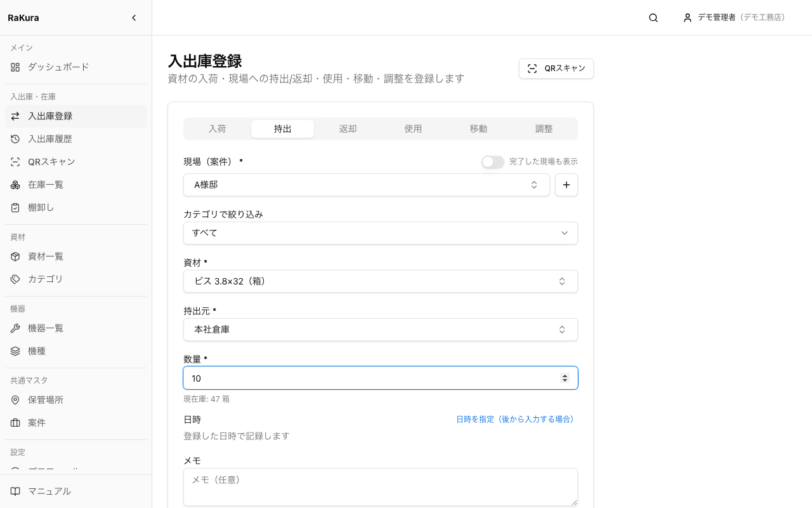Screen dimensions: 812x508
Task: Click the user profile icon in the header
Action: pyautogui.click(x=688, y=18)
